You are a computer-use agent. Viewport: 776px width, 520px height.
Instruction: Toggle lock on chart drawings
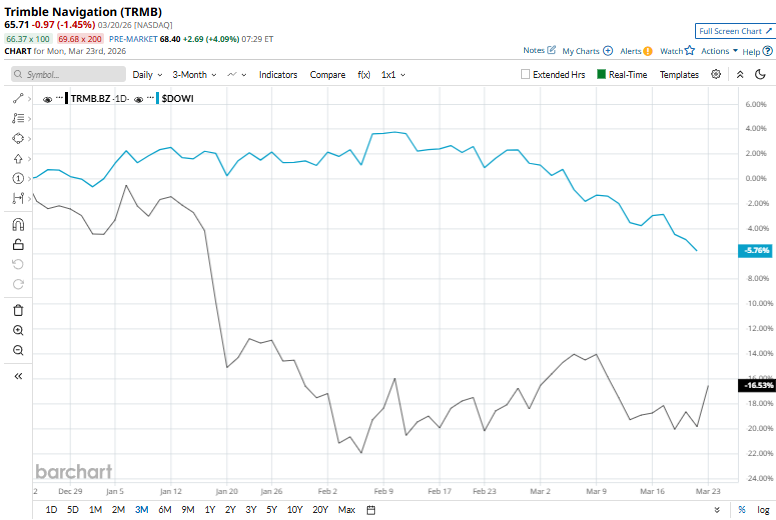pyautogui.click(x=18, y=244)
